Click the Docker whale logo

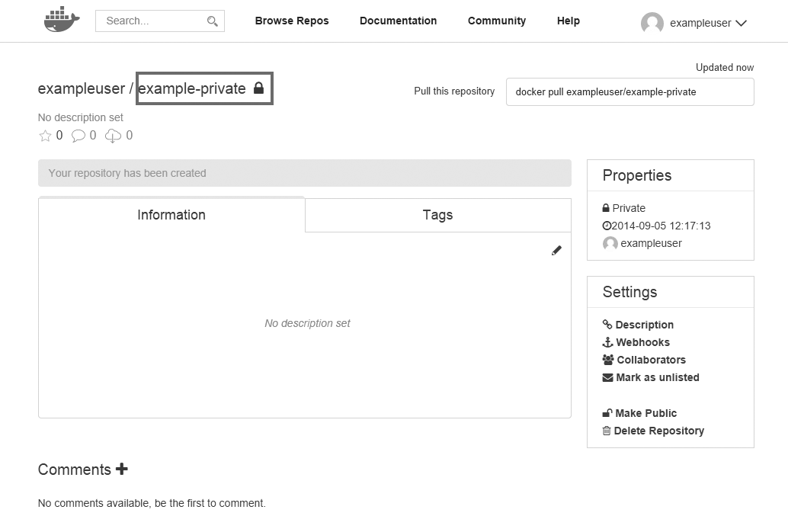(62, 21)
